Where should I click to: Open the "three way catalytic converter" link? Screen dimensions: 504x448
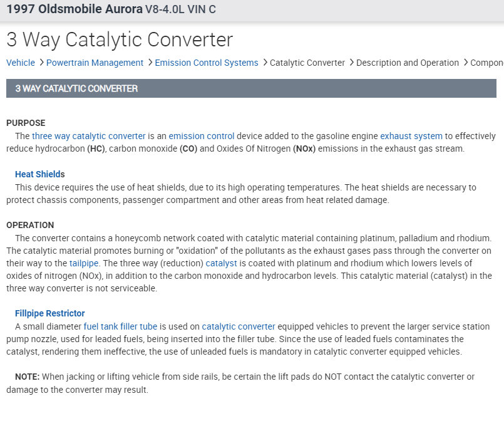point(89,136)
